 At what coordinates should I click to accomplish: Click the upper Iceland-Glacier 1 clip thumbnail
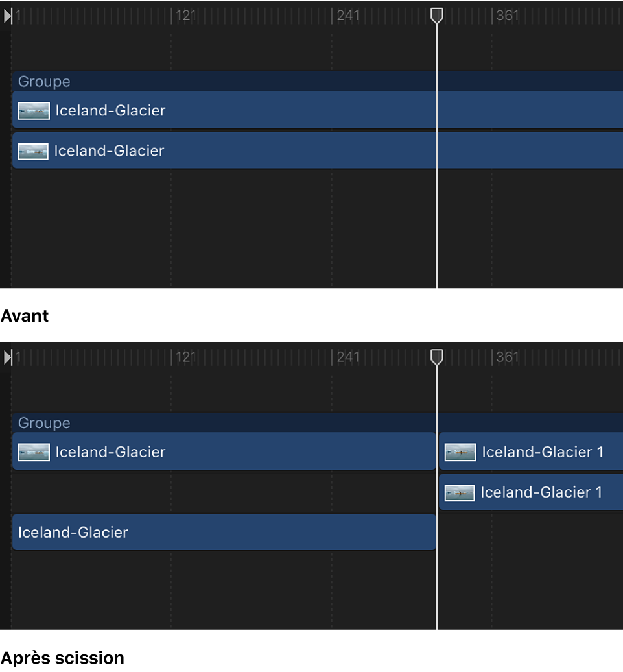tap(460, 452)
